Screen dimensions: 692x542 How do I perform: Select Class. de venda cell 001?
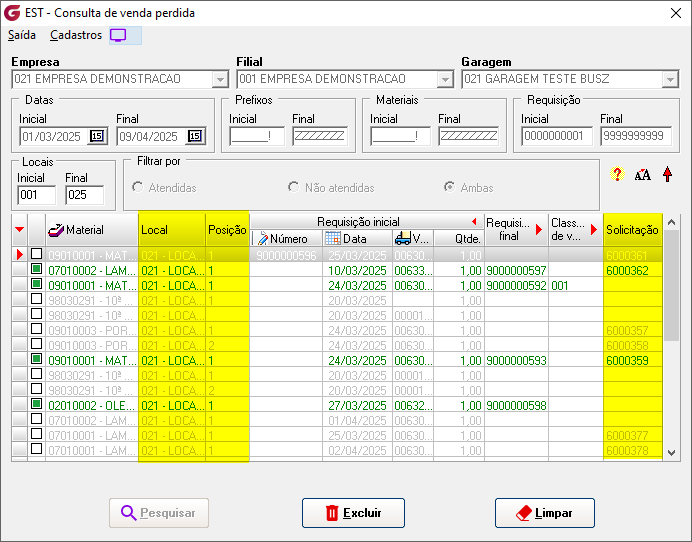[x=575, y=285]
